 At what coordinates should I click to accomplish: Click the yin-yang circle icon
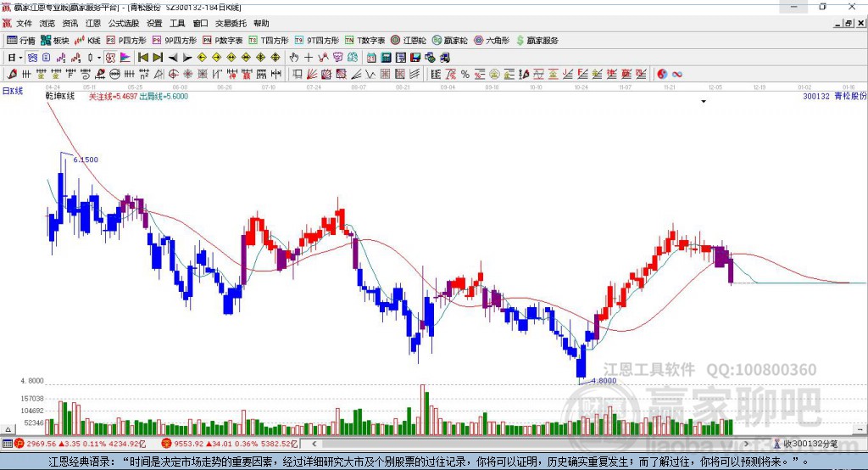pyautogui.click(x=662, y=75)
